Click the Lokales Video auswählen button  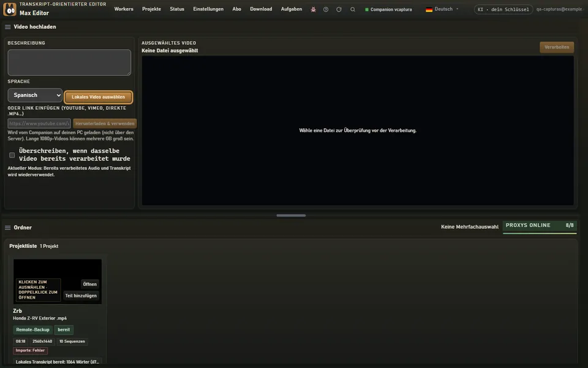coord(98,97)
